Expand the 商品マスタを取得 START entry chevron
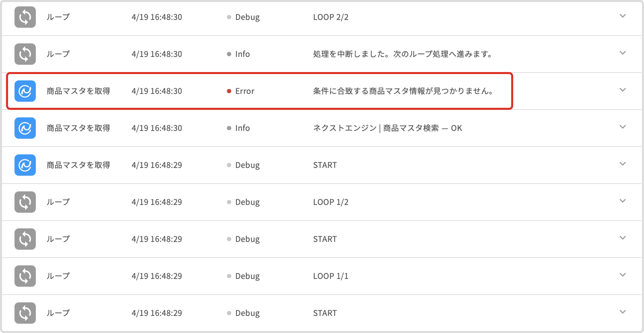 (x=623, y=164)
